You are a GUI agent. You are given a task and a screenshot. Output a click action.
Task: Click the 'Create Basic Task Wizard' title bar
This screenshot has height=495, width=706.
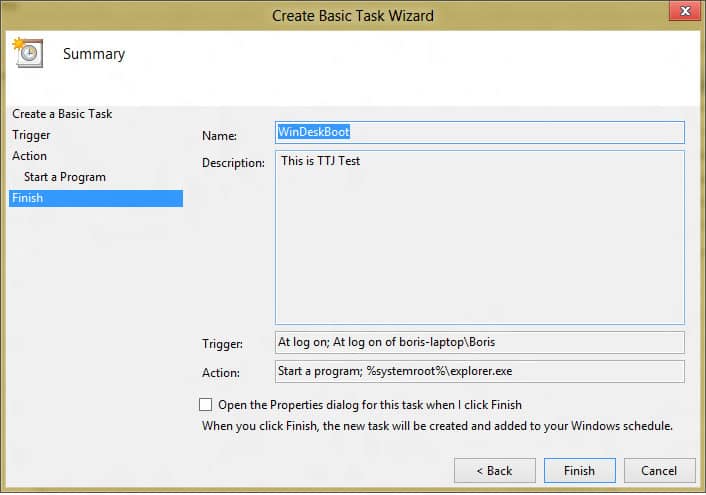coord(353,15)
